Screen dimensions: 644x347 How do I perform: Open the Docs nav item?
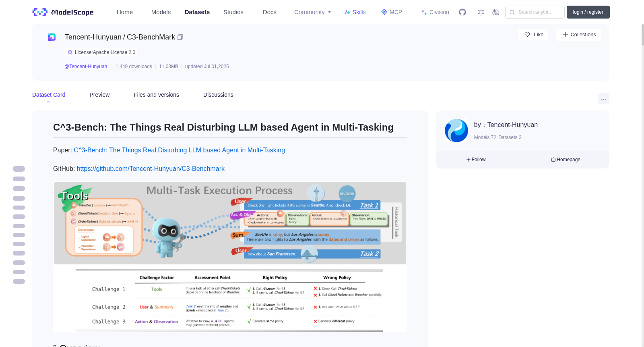click(x=270, y=12)
